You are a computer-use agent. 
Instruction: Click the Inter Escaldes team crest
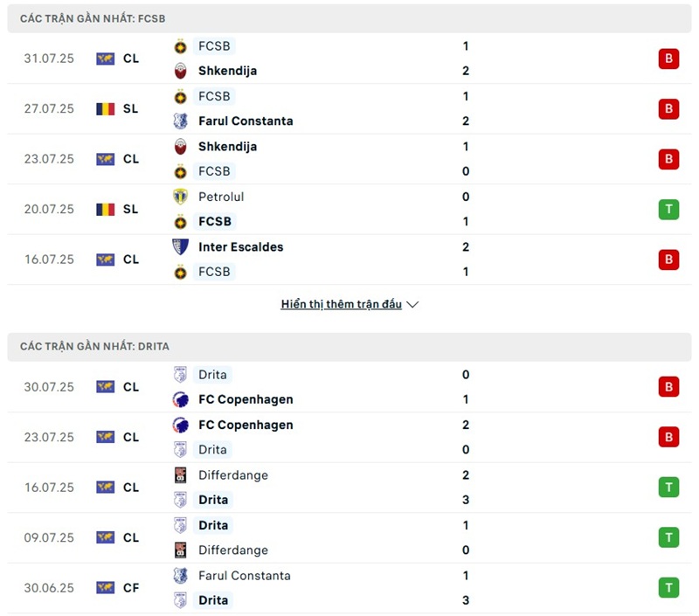click(181, 247)
